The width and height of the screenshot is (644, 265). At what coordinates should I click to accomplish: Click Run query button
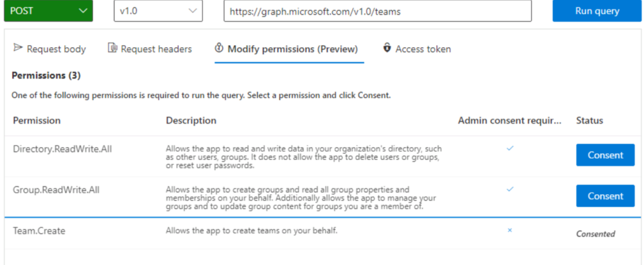597,11
